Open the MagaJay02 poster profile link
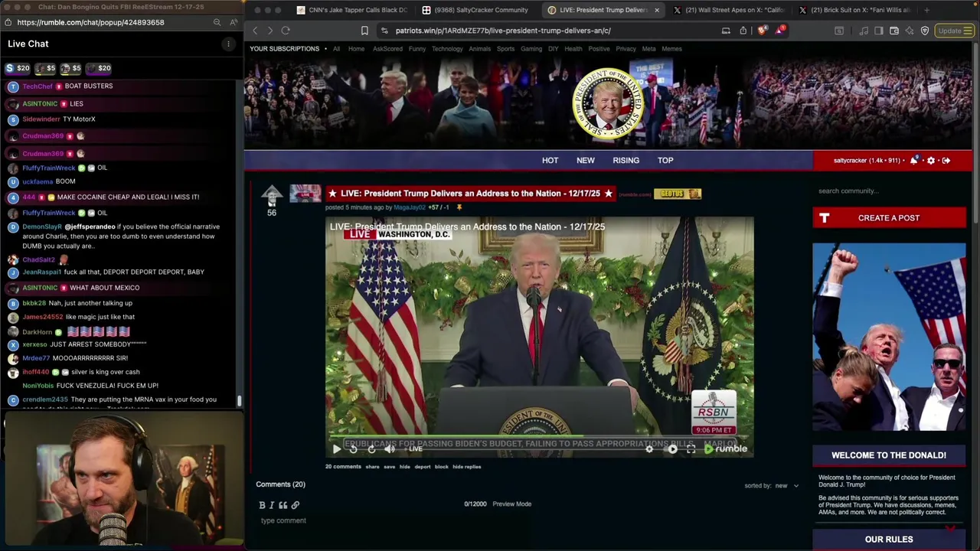 click(x=409, y=207)
